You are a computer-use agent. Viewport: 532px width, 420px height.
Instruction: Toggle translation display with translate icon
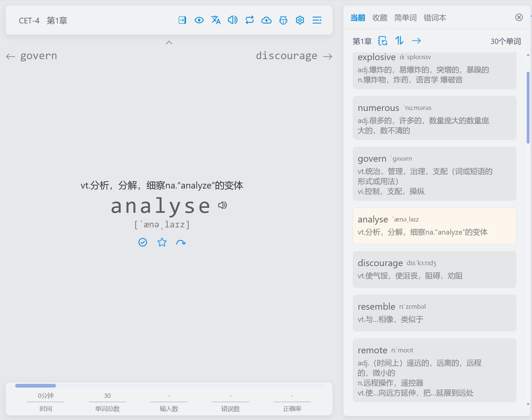click(216, 20)
